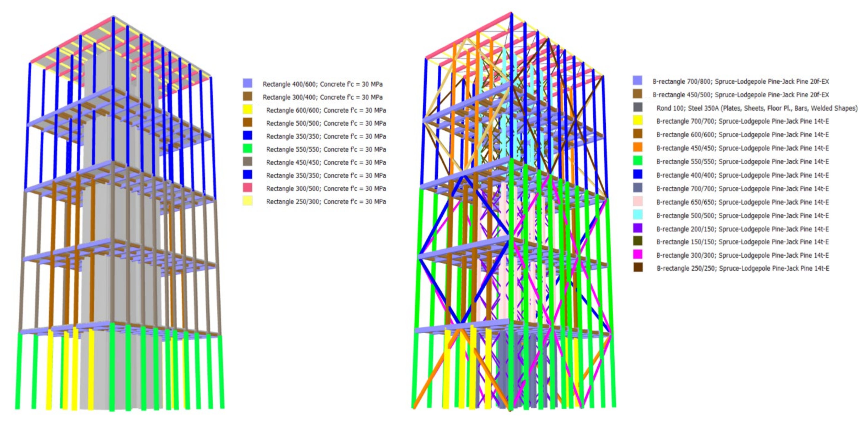Viewport: 868px width, 425px height.
Task: Click the purple swatch for B-rectangle 200/150
Action: coord(638,228)
